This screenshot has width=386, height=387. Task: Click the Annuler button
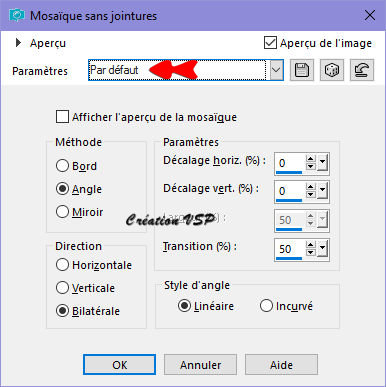pyautogui.click(x=200, y=365)
